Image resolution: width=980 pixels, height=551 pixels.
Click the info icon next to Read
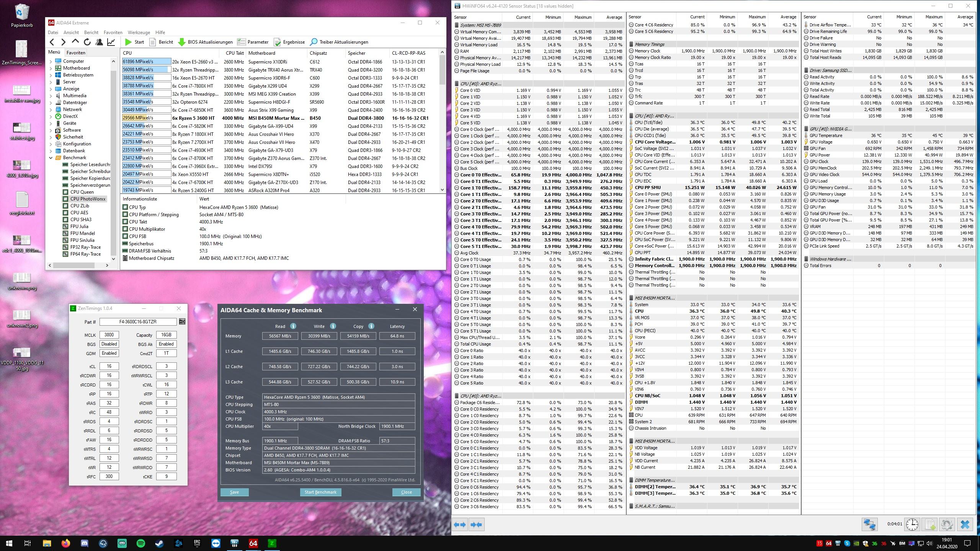pos(293,326)
